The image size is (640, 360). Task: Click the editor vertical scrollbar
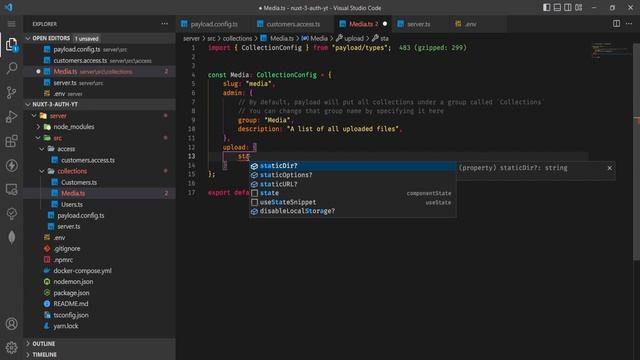click(x=636, y=151)
